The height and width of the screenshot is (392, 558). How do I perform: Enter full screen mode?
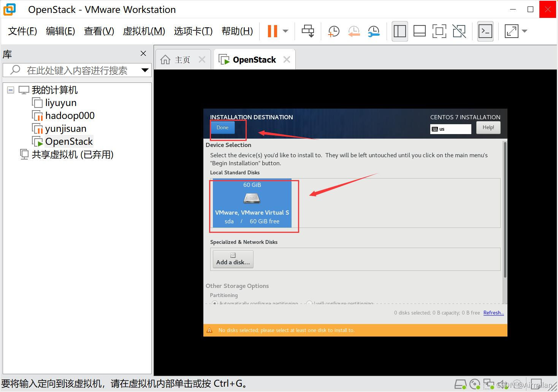point(439,31)
